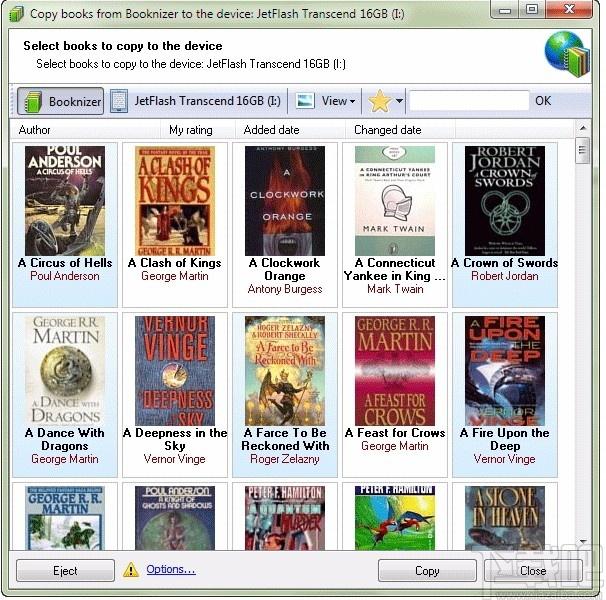
Task: Sort by the Author column header
Action: point(85,130)
